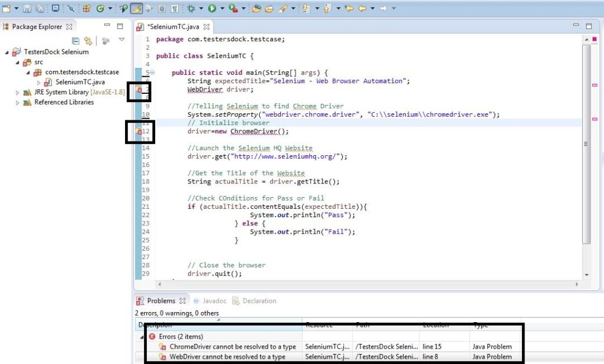This screenshot has width=604, height=364.
Task: Click the error marker on line 7
Action: 139,90
